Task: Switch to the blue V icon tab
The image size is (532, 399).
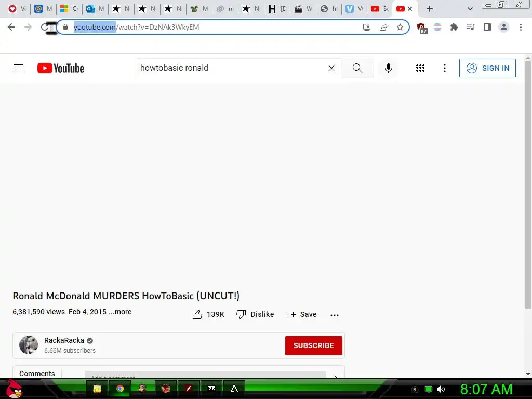Action: click(354, 9)
